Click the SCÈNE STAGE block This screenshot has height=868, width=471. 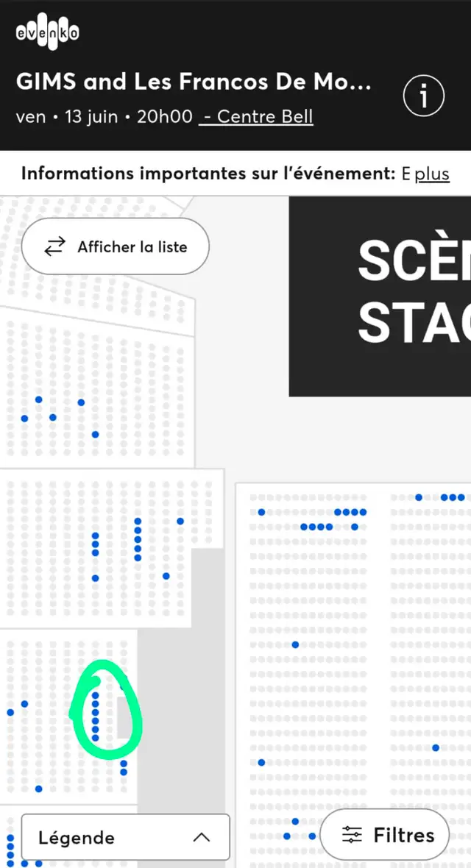point(380,296)
